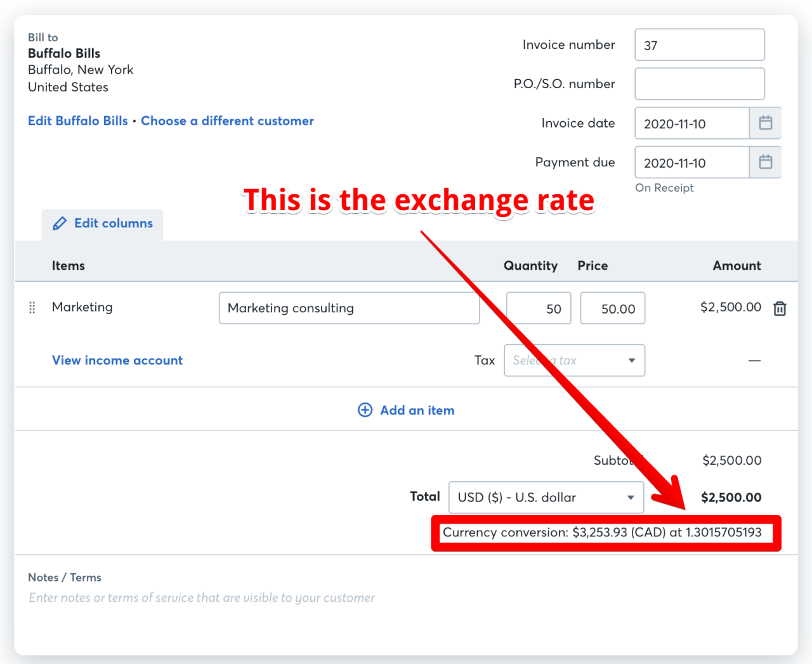Viewport: 812px width, 664px height.
Task: Focus the Invoice number field
Action: [x=700, y=45]
